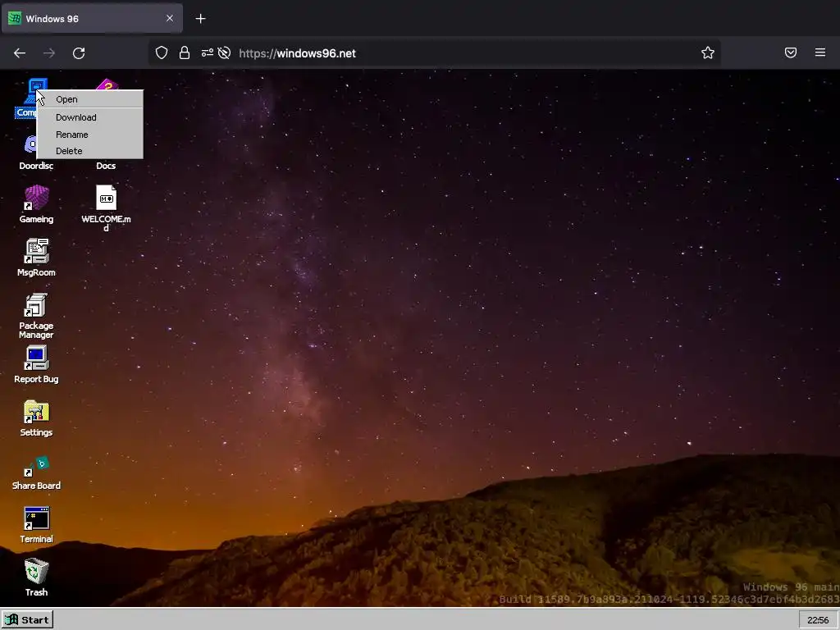Click the tracking protection shield icon
The image size is (840, 630).
click(x=162, y=52)
